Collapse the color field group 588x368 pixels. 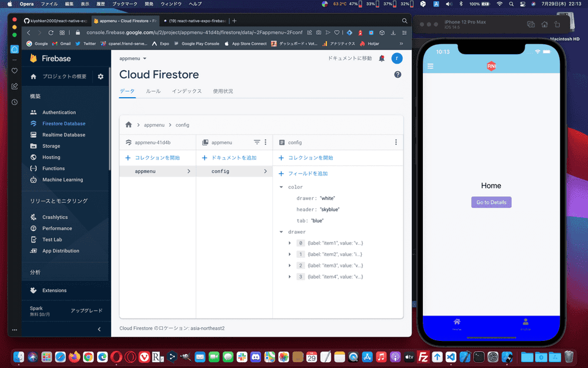click(281, 187)
